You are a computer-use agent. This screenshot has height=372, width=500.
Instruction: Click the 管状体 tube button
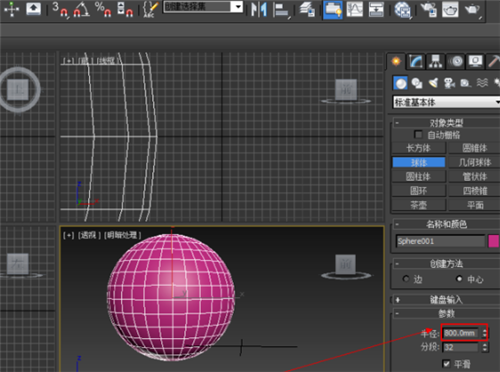(475, 176)
